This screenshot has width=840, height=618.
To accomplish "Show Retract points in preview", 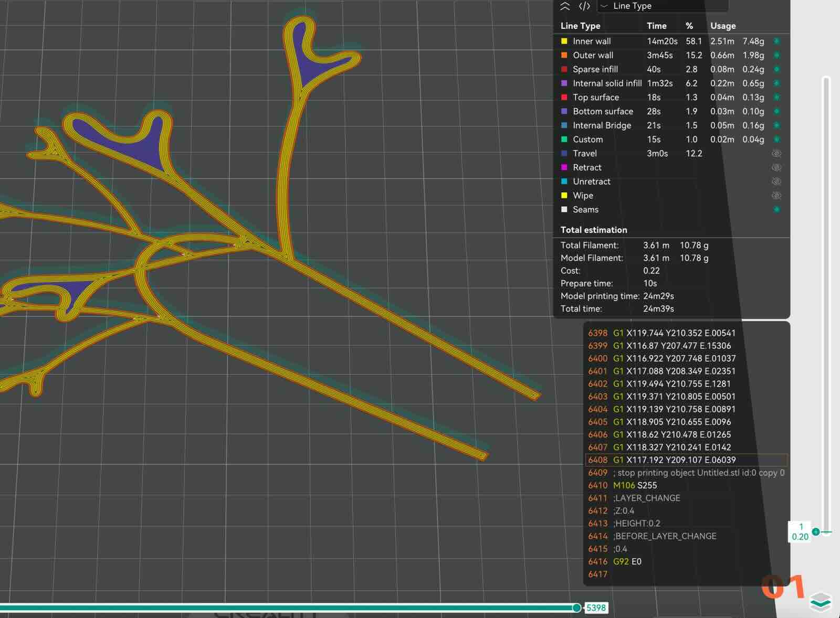I will [776, 167].
